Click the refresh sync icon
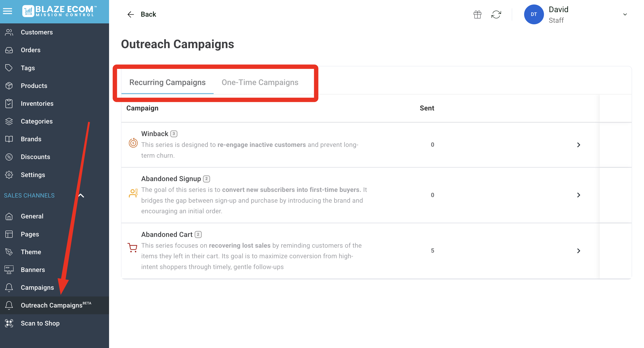 [x=496, y=14]
